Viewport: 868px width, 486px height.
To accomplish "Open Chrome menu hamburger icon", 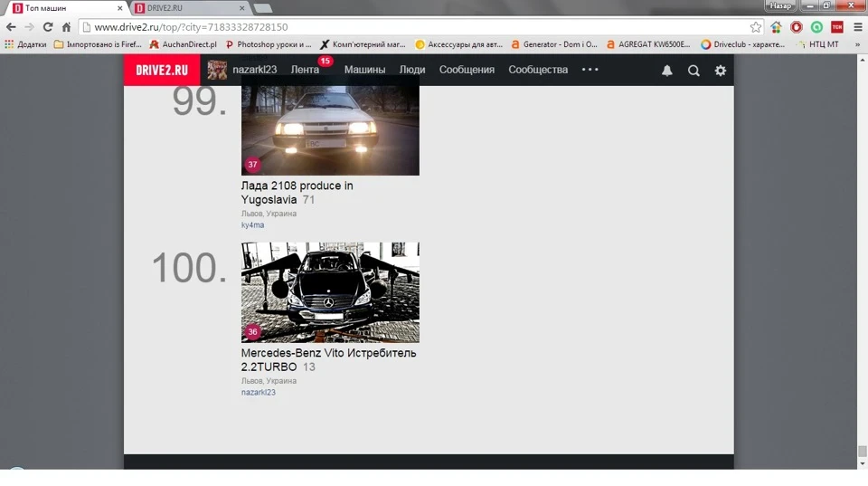I will [857, 27].
